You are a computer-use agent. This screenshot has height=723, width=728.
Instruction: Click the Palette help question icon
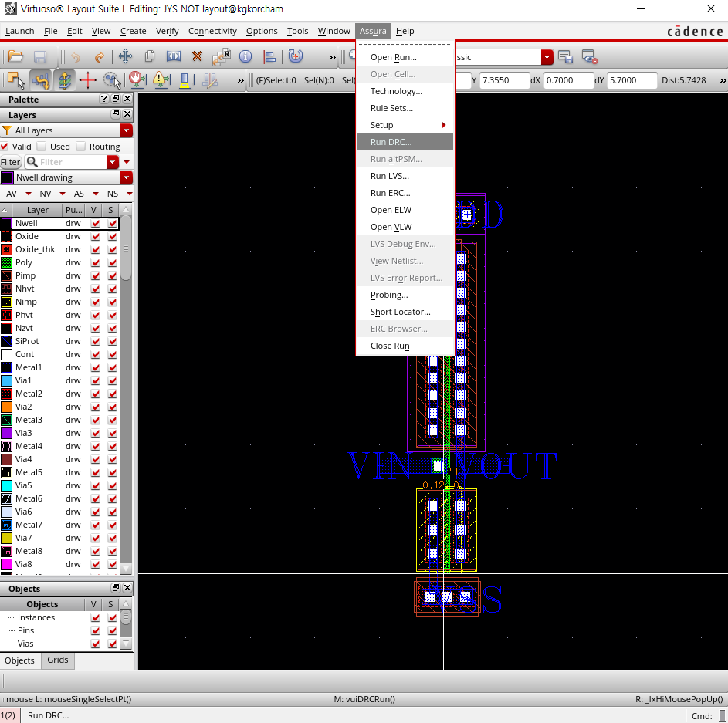[104, 99]
